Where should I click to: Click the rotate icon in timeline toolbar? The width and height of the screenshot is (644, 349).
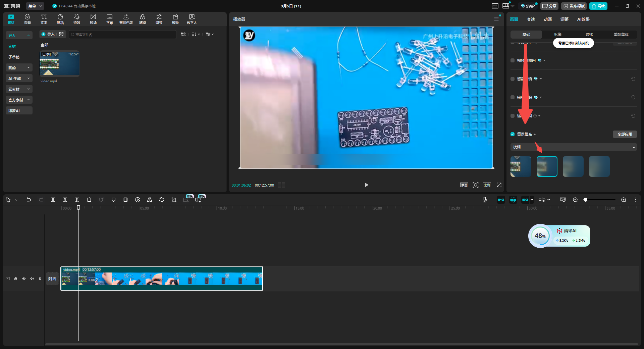click(162, 200)
